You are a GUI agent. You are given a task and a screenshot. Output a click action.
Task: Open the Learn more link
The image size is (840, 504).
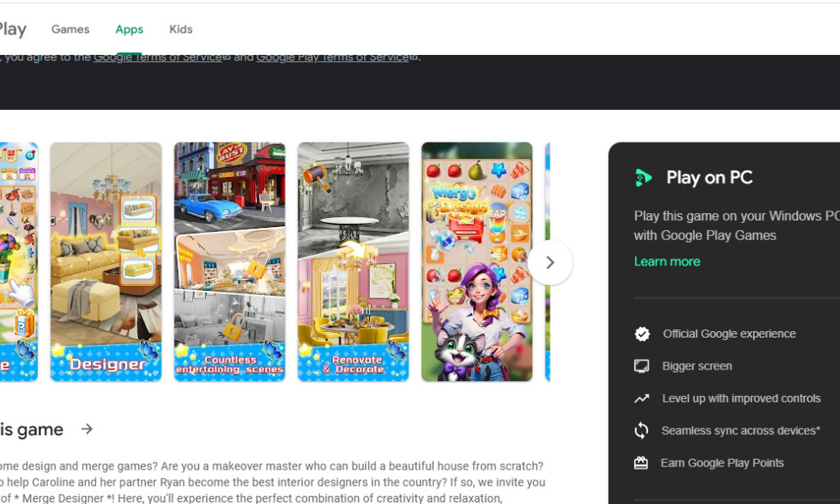[667, 261]
